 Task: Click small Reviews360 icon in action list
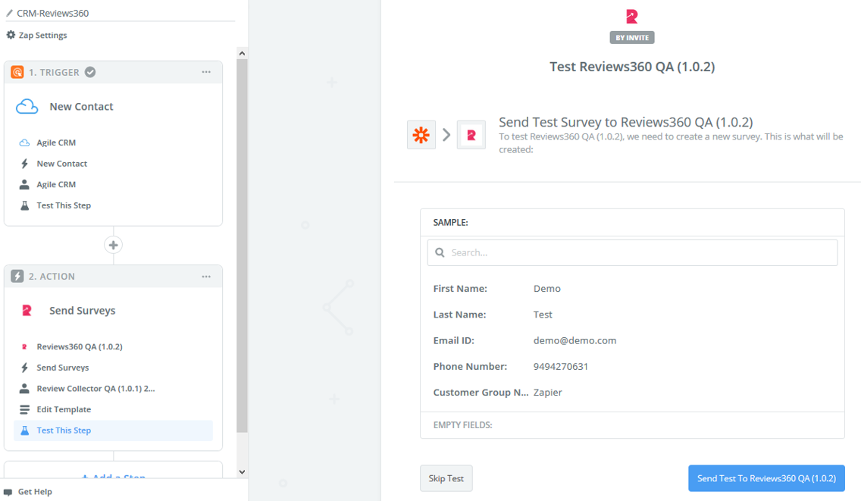[x=24, y=346]
